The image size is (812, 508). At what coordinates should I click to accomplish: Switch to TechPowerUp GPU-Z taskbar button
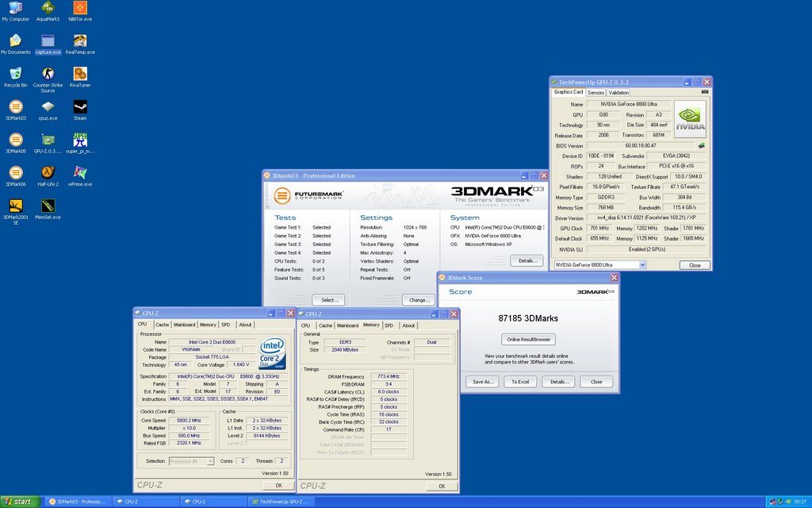281,502
